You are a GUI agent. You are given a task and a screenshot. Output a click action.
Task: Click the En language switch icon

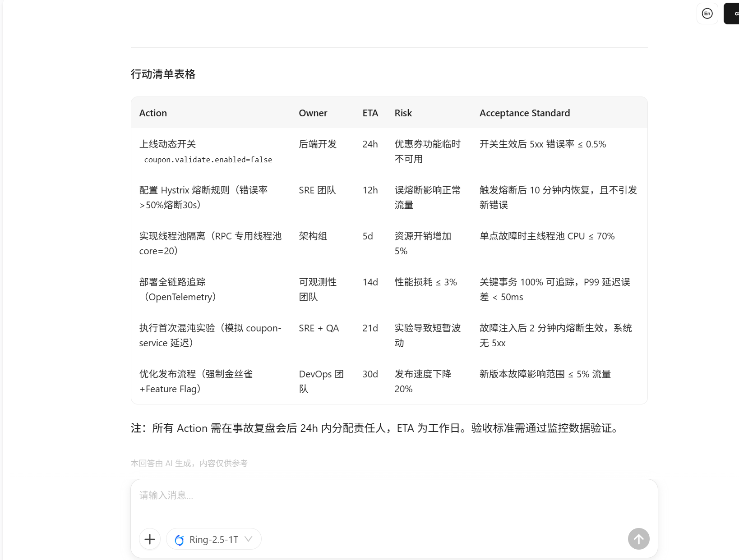tap(707, 14)
